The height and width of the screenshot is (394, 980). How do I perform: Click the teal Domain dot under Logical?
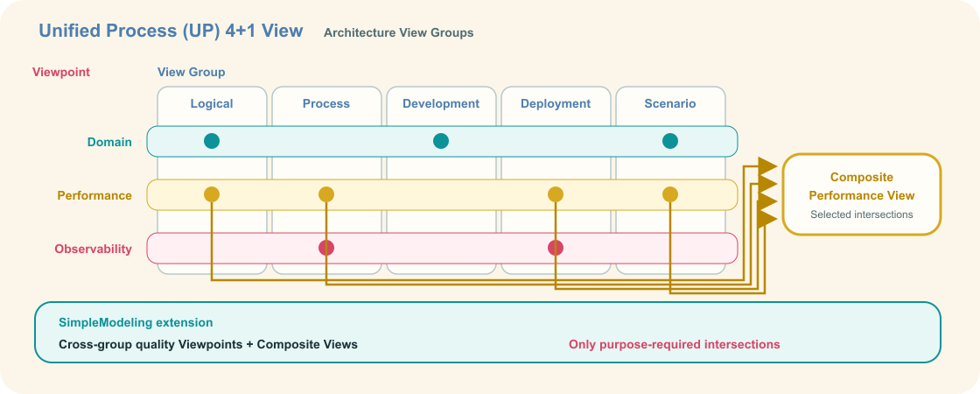coord(212,141)
